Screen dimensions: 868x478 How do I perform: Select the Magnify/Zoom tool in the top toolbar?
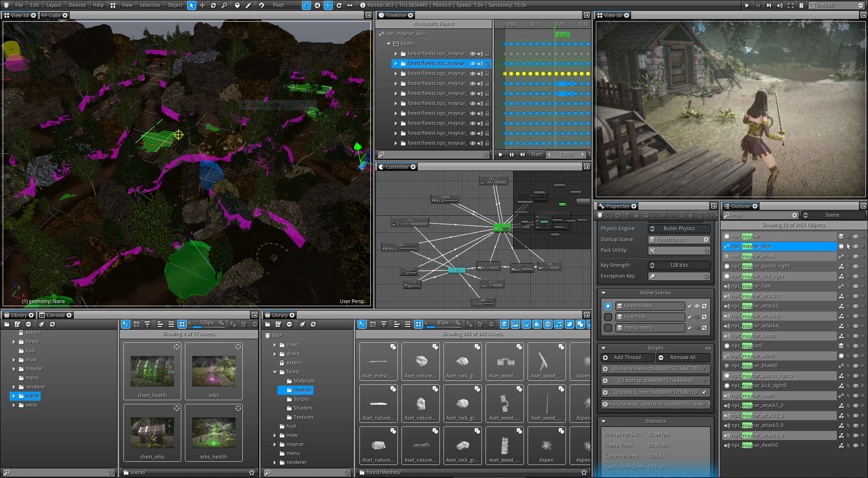coord(224,5)
